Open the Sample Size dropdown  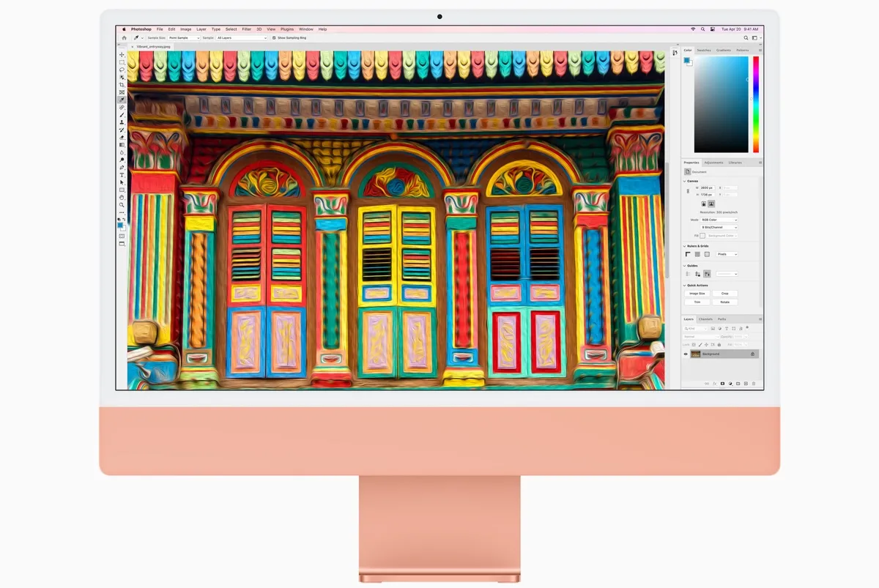(183, 37)
